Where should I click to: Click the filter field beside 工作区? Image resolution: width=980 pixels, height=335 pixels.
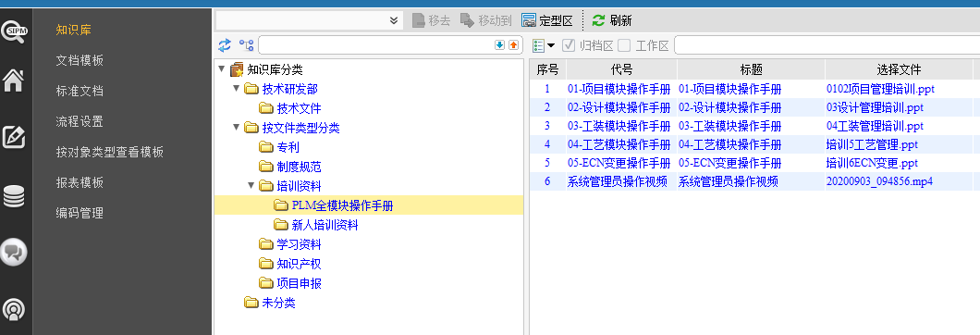point(827,45)
